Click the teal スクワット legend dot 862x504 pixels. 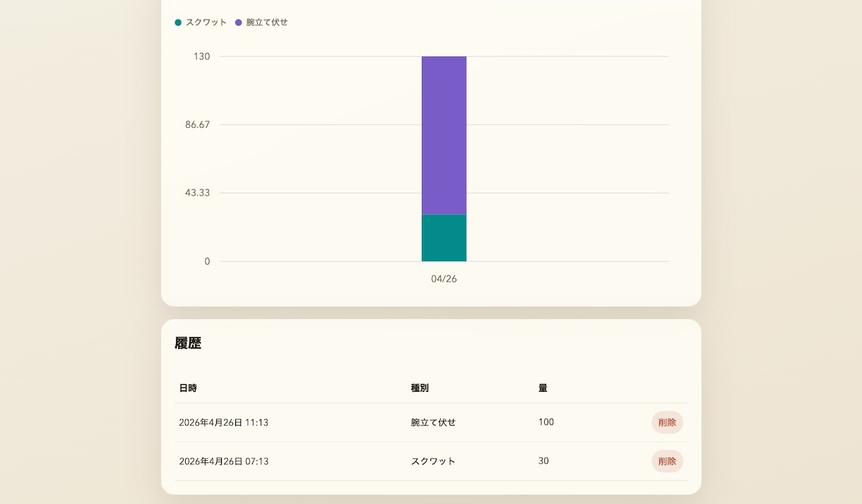tap(178, 23)
